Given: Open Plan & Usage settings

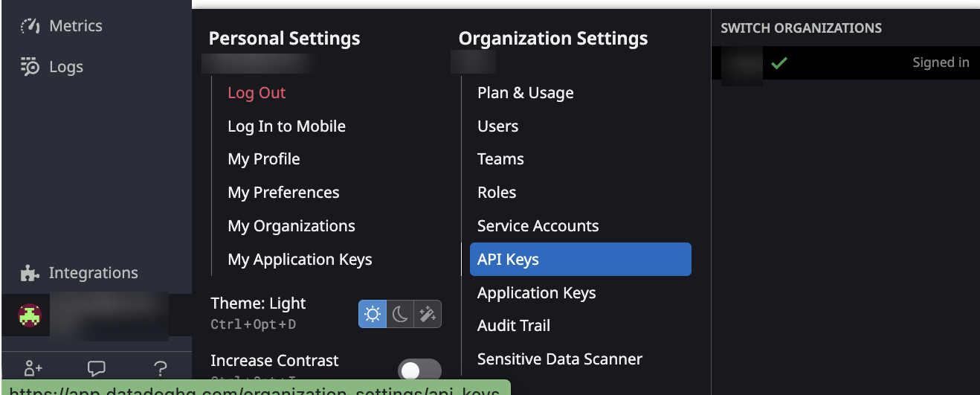Looking at the screenshot, I should pos(525,93).
